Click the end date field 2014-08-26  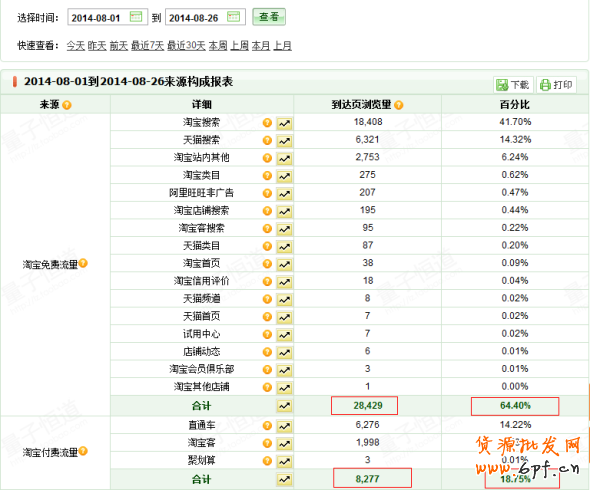(x=205, y=17)
